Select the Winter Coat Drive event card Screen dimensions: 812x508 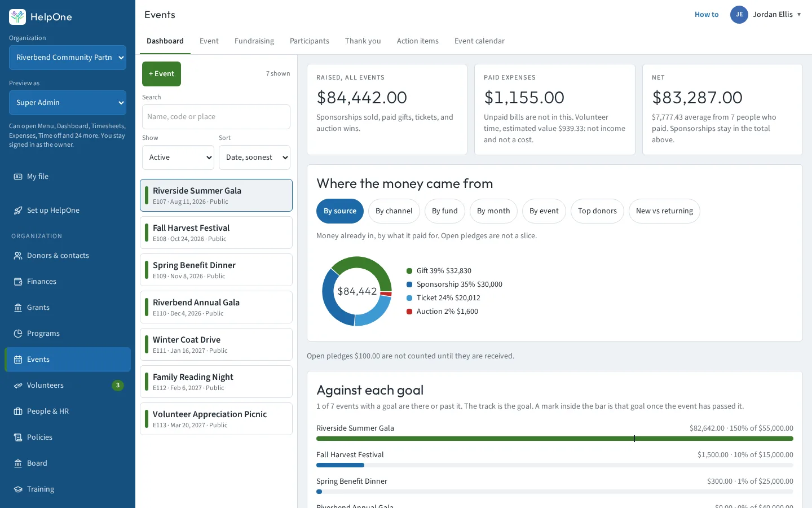pos(216,344)
